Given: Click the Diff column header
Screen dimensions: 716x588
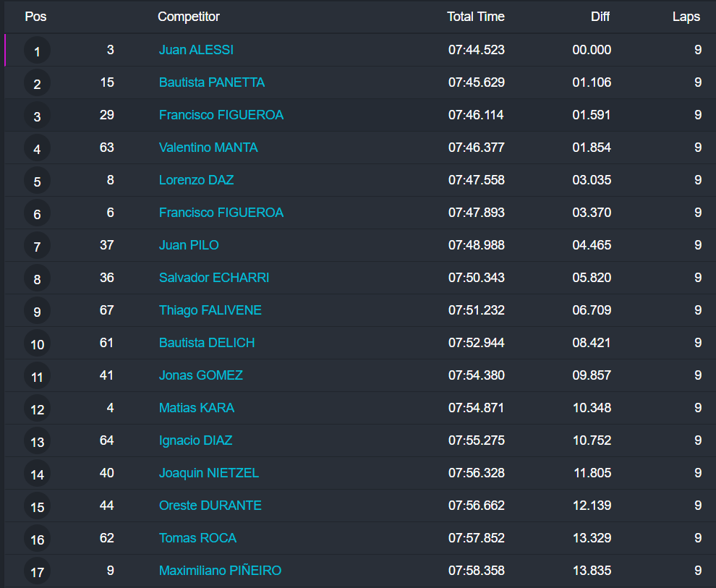Looking at the screenshot, I should (600, 17).
